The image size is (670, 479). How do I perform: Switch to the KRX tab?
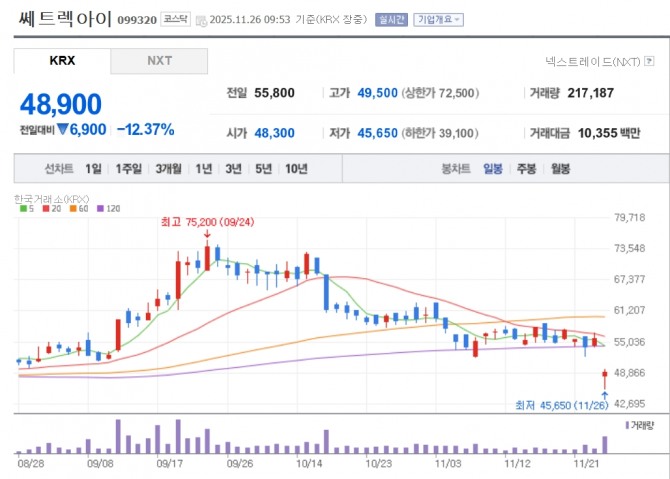(x=62, y=60)
